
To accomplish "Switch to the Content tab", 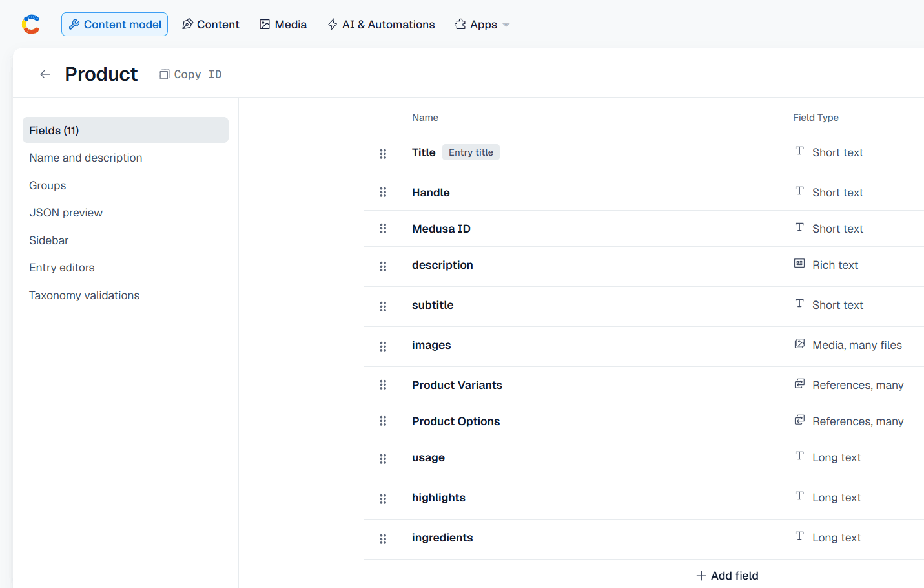I will (x=210, y=25).
